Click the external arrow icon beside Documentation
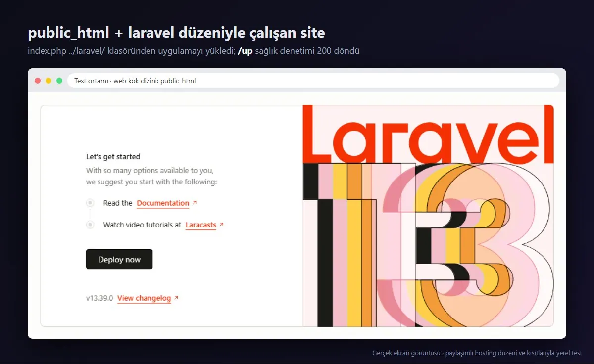594x364 pixels. tap(195, 203)
